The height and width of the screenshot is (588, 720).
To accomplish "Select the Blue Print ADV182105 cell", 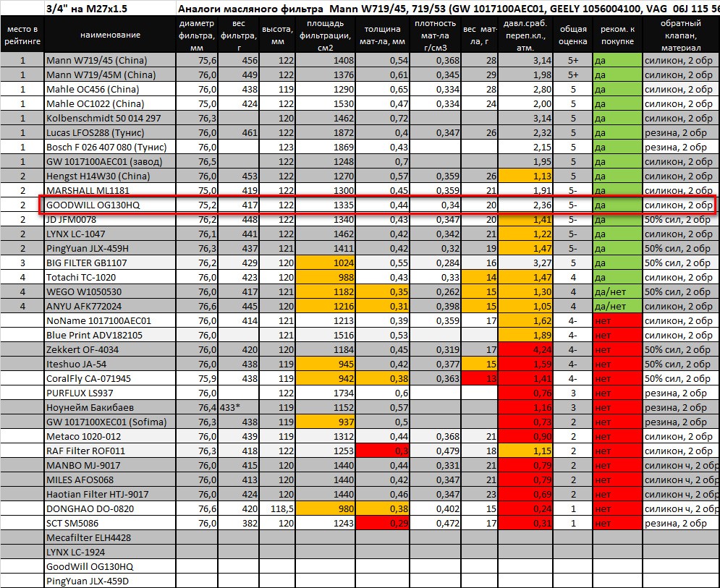I will point(110,335).
